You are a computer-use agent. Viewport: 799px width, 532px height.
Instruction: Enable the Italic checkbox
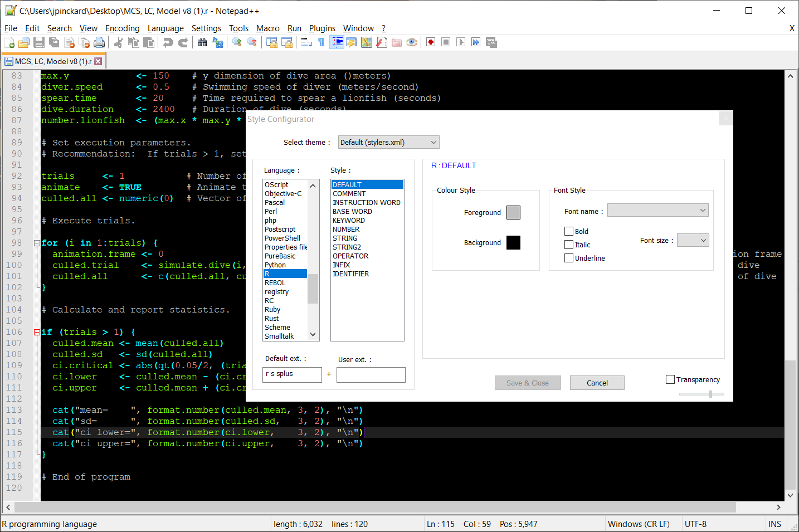tap(569, 245)
